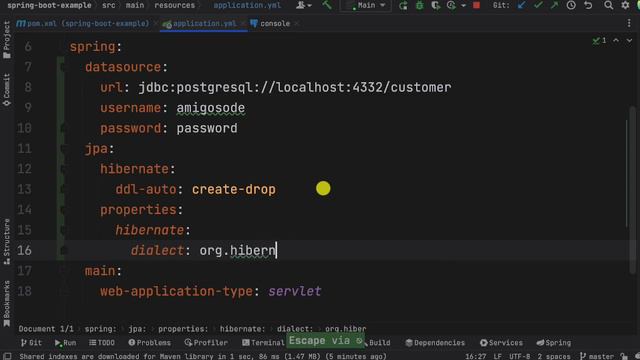Click the master git branch widget
The height and width of the screenshot is (360, 640).
(x=597, y=356)
